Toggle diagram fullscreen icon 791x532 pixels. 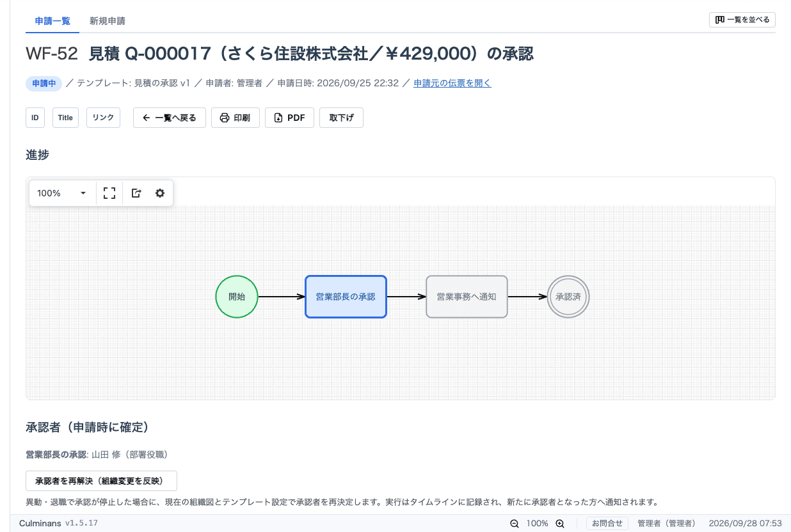coord(109,193)
